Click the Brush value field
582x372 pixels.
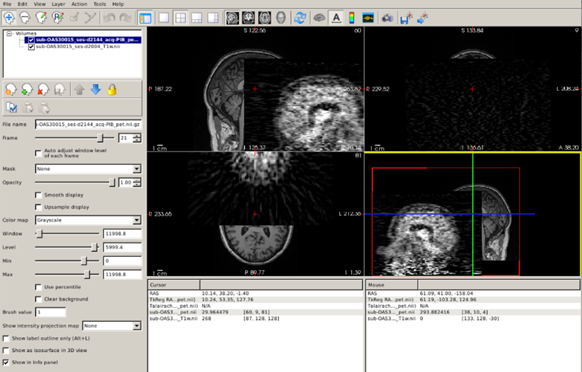pos(50,312)
